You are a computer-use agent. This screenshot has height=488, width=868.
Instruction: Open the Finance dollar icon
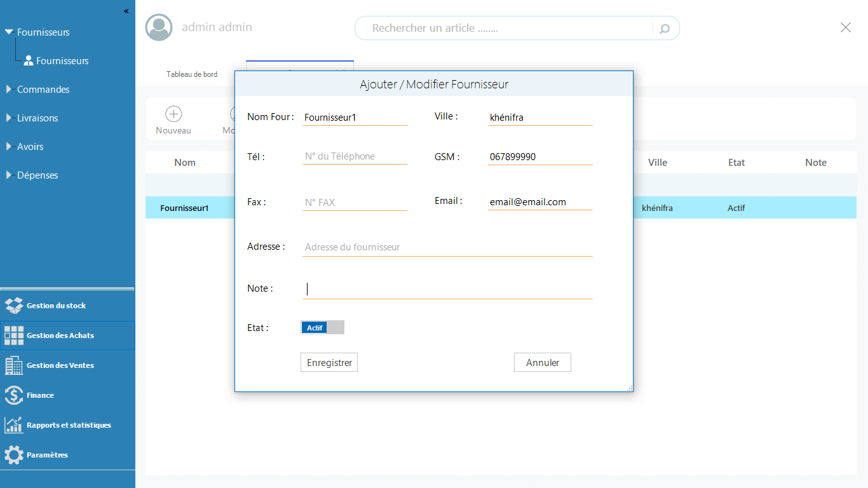(14, 395)
